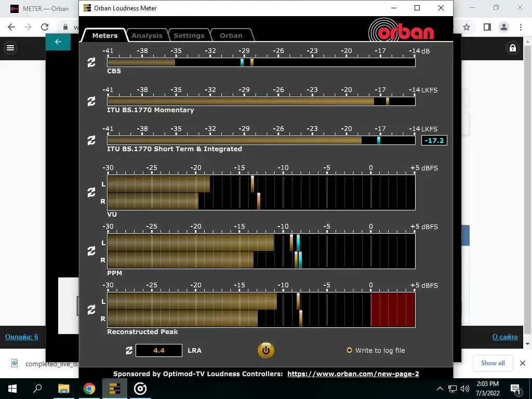Reset the Reconstructed Peak meter
The height and width of the screenshot is (399, 532).
click(91, 310)
